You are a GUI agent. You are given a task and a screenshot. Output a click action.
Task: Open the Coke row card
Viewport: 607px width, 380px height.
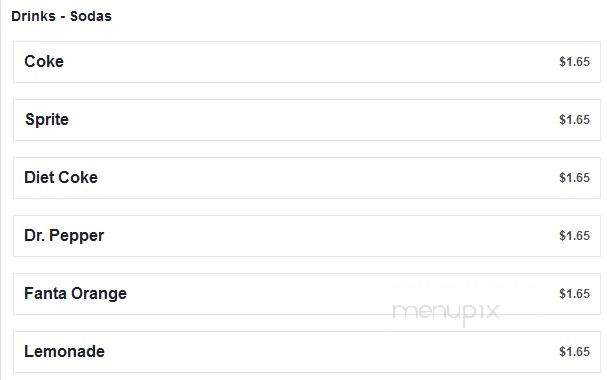[x=307, y=62]
